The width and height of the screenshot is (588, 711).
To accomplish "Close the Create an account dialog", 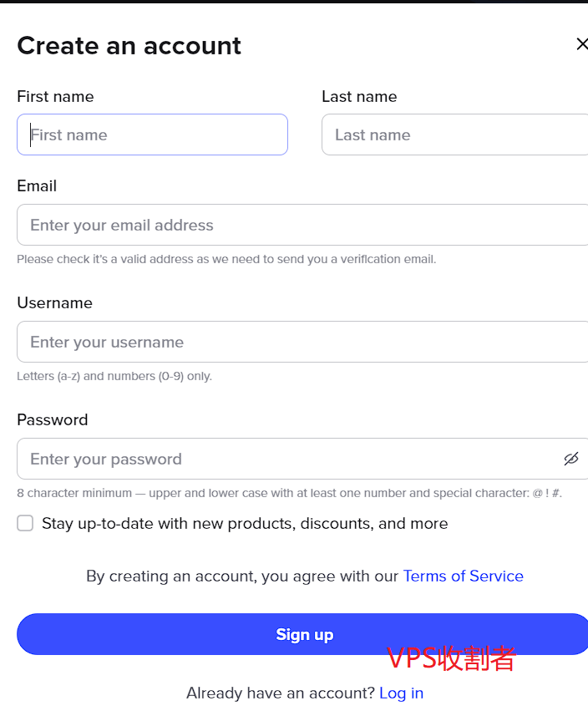I will tap(581, 44).
